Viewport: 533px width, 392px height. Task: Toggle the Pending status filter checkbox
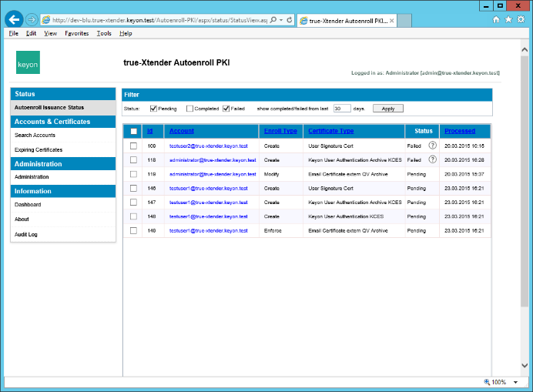click(x=153, y=109)
